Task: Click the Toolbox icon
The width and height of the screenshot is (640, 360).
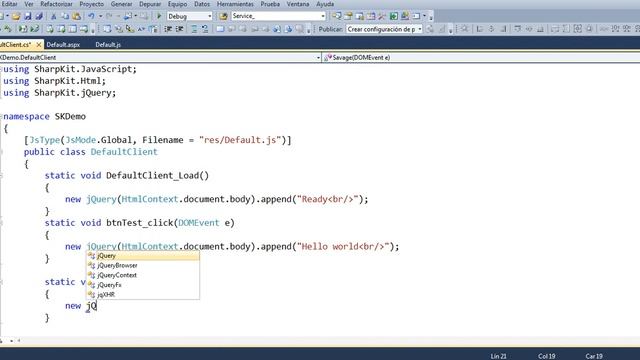Action: pyautogui.click(x=382, y=16)
